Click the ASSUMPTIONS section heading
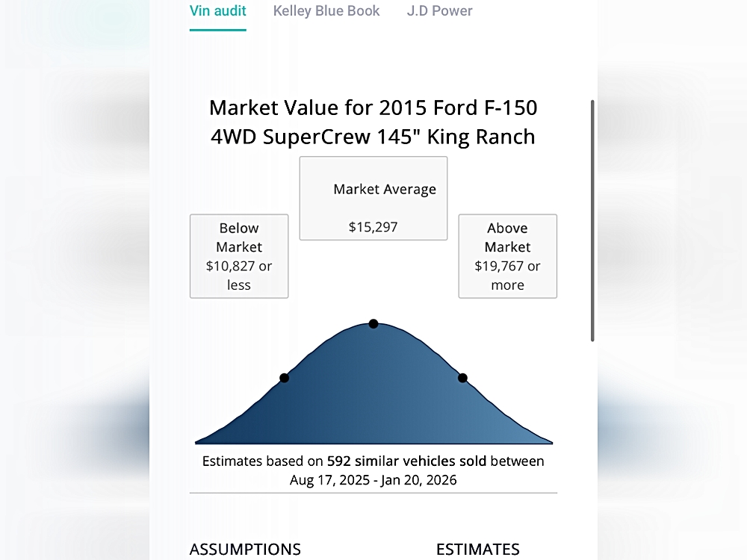Image resolution: width=747 pixels, height=560 pixels. click(x=245, y=550)
